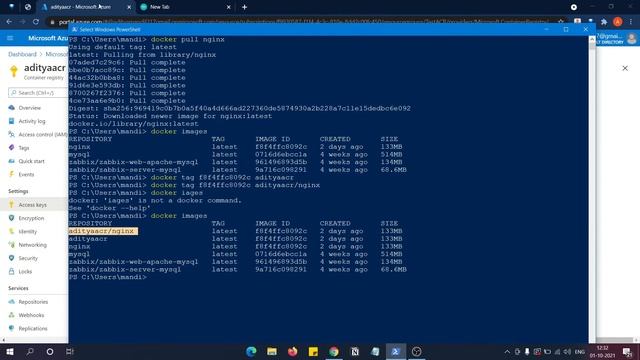Viewport: 640px width, 360px height.
Task: Close the Azure blade with the X
Action: pyautogui.click(x=625, y=68)
